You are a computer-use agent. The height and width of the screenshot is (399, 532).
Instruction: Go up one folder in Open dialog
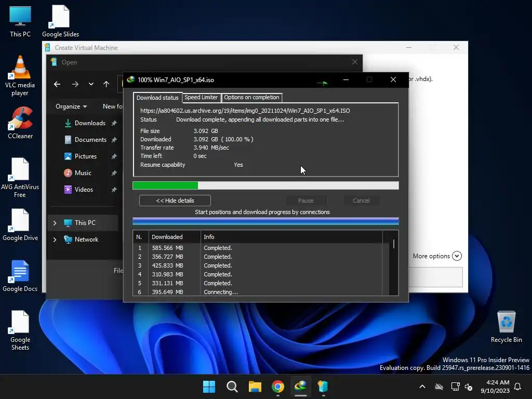click(106, 84)
